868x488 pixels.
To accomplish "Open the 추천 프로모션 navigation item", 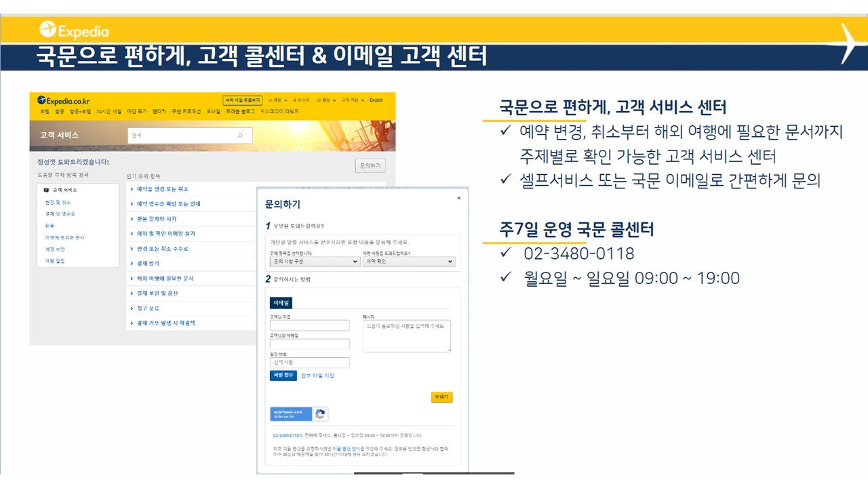I will (186, 111).
